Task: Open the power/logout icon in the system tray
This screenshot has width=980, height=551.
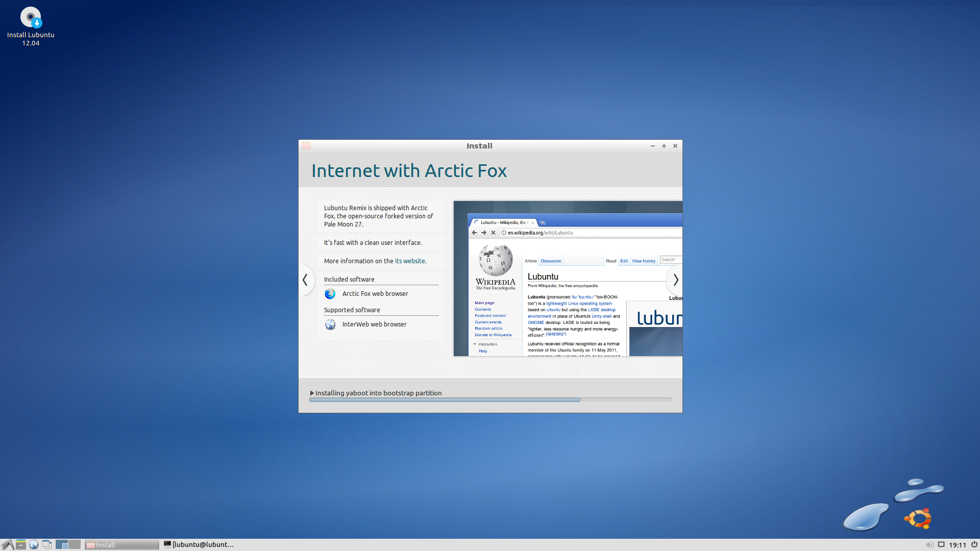Action: click(974, 545)
